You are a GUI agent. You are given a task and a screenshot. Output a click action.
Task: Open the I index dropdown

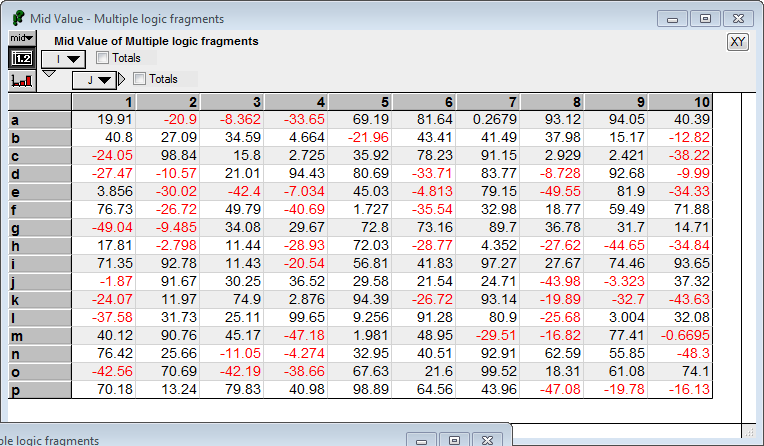pos(63,59)
